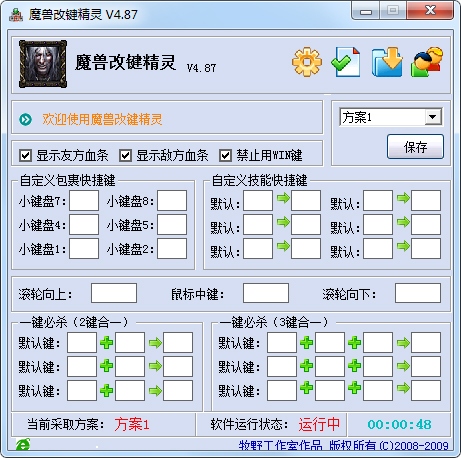This screenshot has width=461, height=458.
Task: Click the teal double-arrow welcome icon
Action: click(26, 119)
